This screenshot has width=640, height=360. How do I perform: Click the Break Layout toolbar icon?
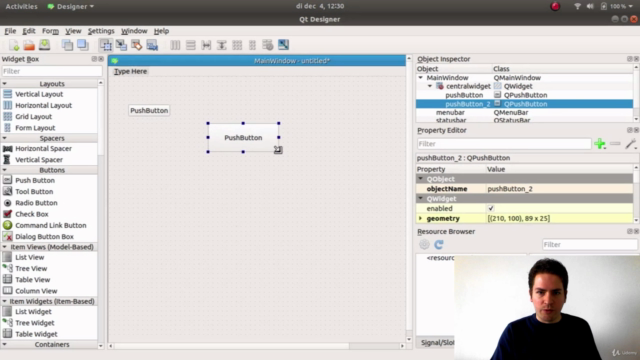coord(268,45)
